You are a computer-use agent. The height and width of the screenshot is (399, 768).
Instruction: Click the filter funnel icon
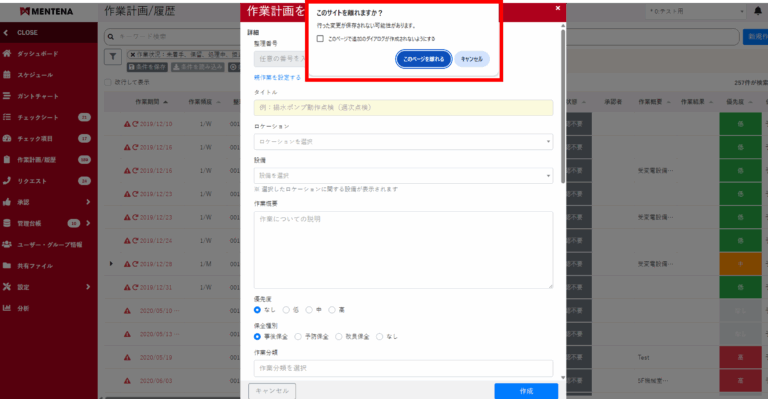pos(113,57)
